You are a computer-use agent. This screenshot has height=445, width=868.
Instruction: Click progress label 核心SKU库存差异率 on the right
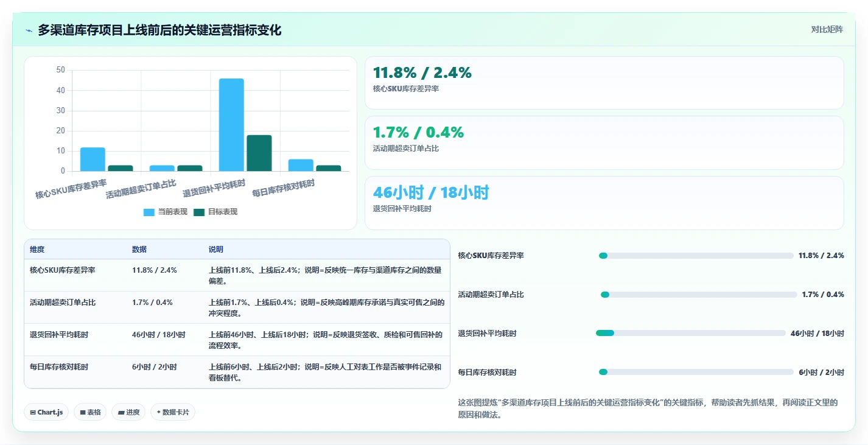491,256
